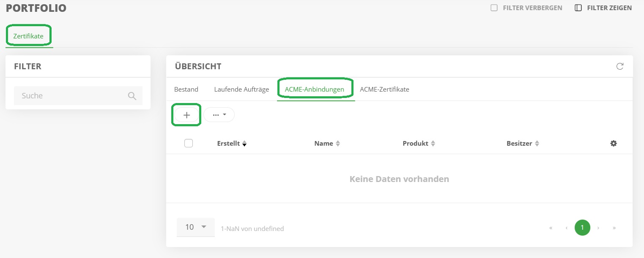Switch to the ACME-Zertifikate tab
This screenshot has width=644, height=258.
tap(384, 90)
